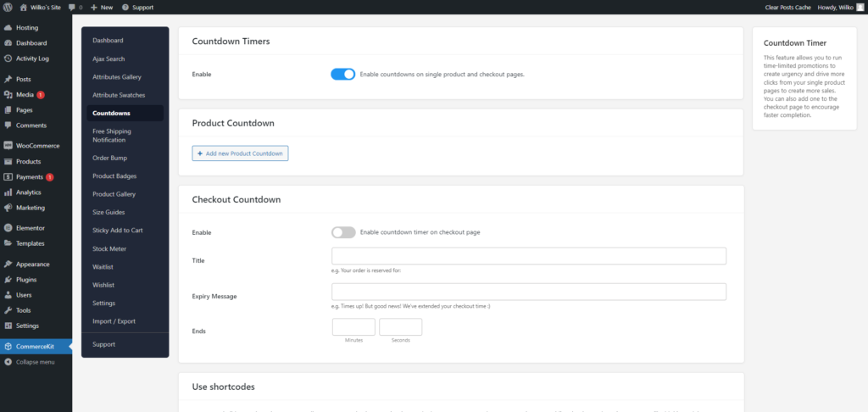Viewport: 868px width, 412px height.
Task: Click the plus icon next to New
Action: pyautogui.click(x=94, y=7)
